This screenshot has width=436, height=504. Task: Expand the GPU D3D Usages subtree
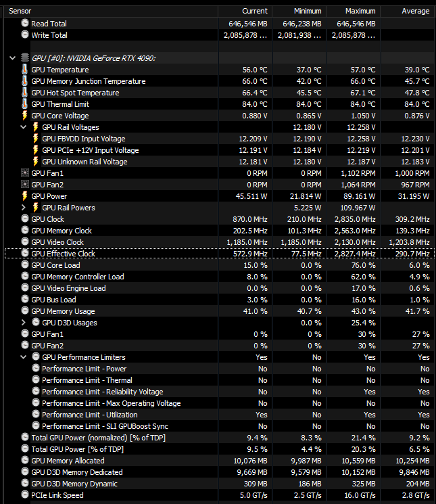24,323
